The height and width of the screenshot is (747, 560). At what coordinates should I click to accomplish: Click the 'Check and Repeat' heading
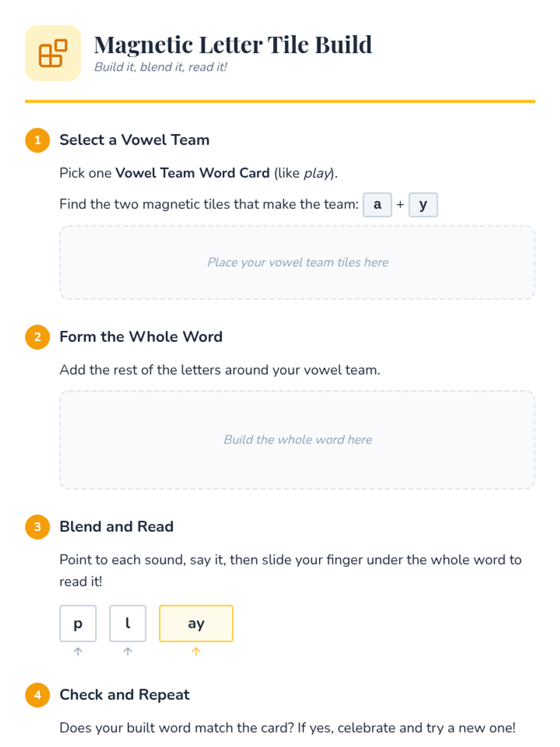125,695
